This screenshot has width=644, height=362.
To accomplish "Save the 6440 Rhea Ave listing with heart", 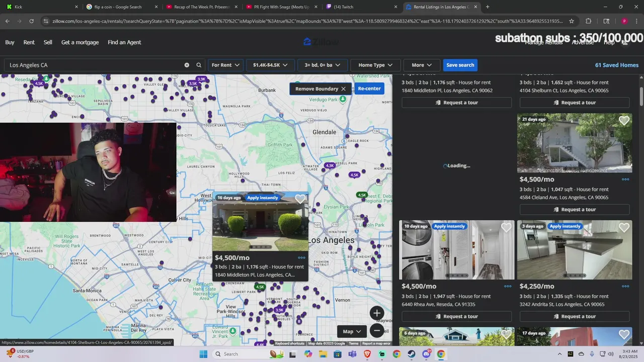I will tap(506, 228).
